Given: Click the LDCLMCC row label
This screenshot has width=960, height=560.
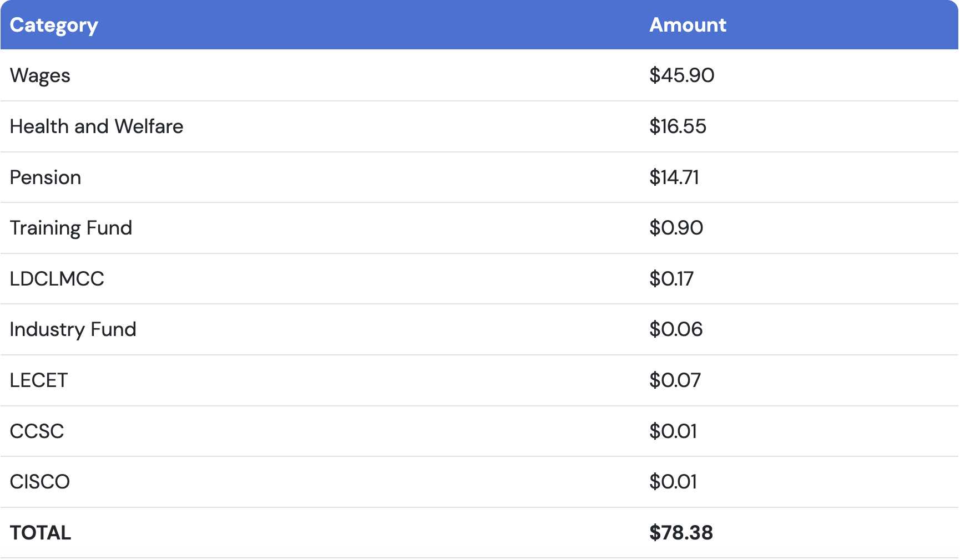Looking at the screenshot, I should click(x=57, y=279).
